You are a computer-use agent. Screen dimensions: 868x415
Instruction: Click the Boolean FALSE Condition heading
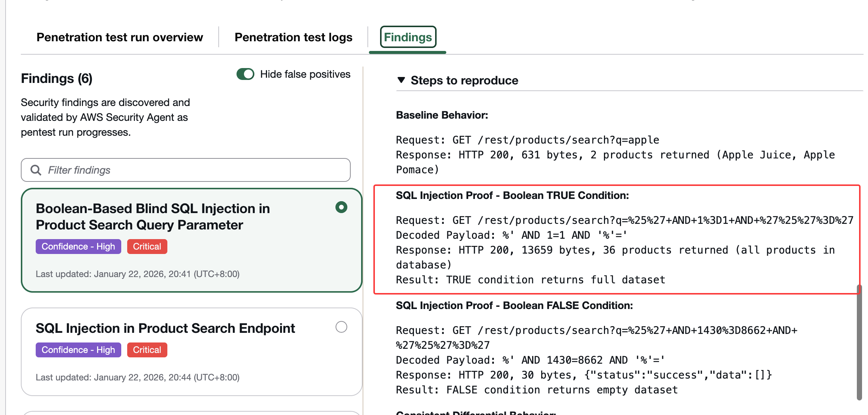point(514,305)
